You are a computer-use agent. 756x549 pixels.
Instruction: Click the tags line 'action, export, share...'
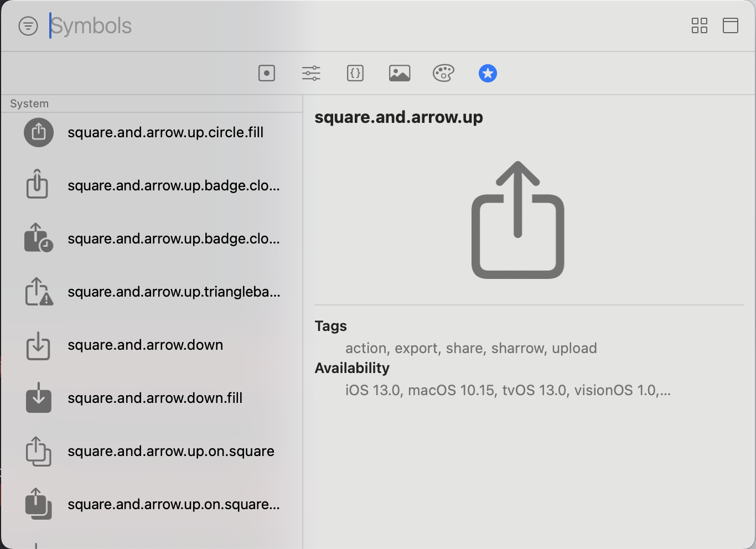tap(471, 348)
